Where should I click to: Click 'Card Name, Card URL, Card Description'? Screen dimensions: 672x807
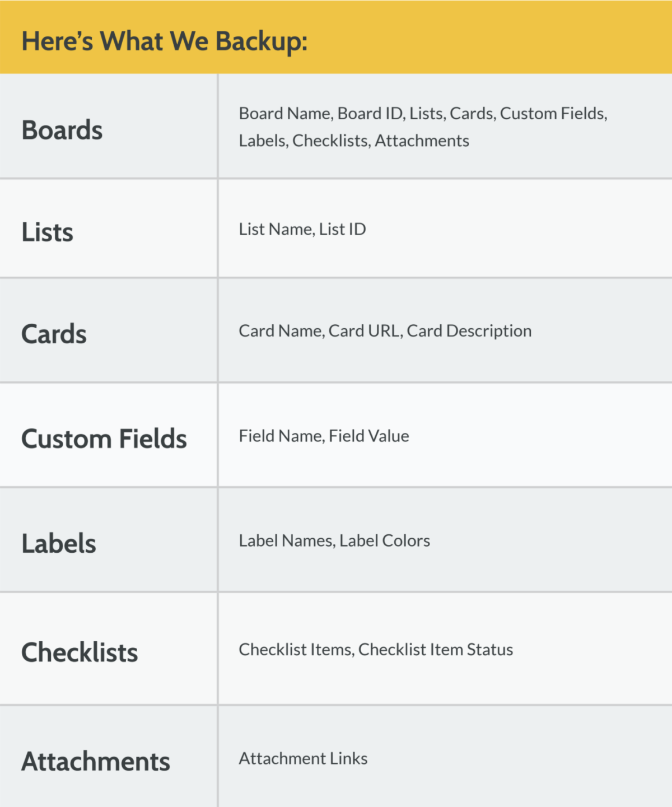click(x=385, y=331)
